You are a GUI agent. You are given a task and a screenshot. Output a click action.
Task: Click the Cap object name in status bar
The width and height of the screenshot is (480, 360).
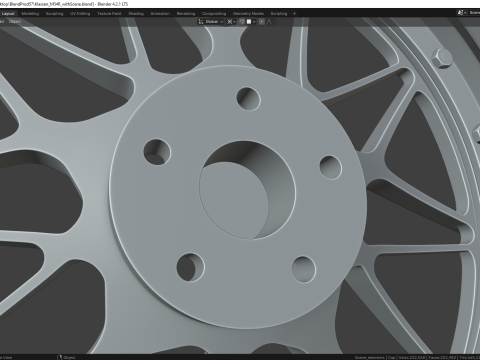[x=391, y=357]
